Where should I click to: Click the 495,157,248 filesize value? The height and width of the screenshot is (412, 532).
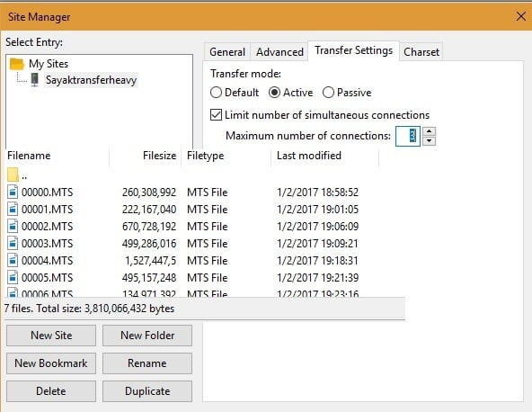149,278
